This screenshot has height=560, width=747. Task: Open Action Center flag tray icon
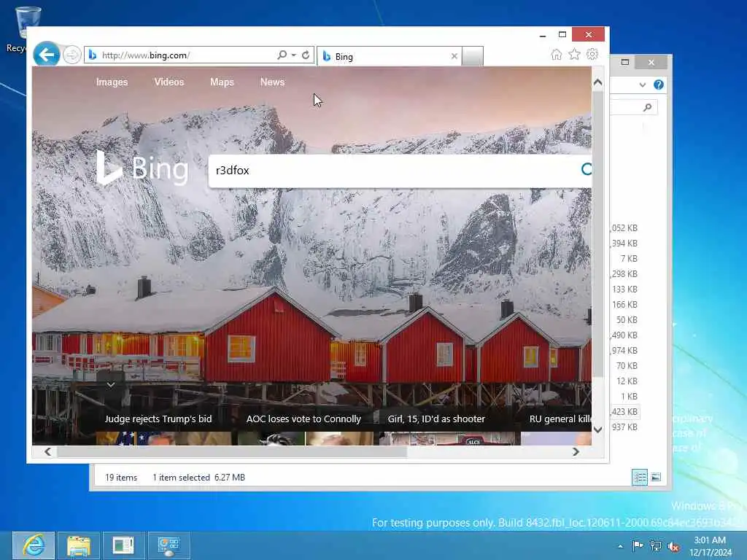pos(638,545)
